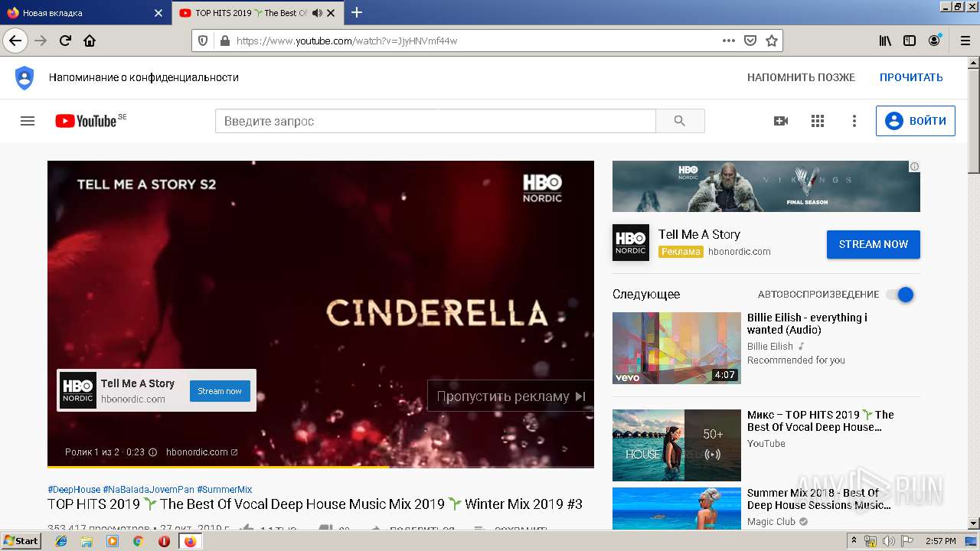Mute the TOP HITS 2019 tab audio
980x551 pixels.
pyautogui.click(x=317, y=13)
